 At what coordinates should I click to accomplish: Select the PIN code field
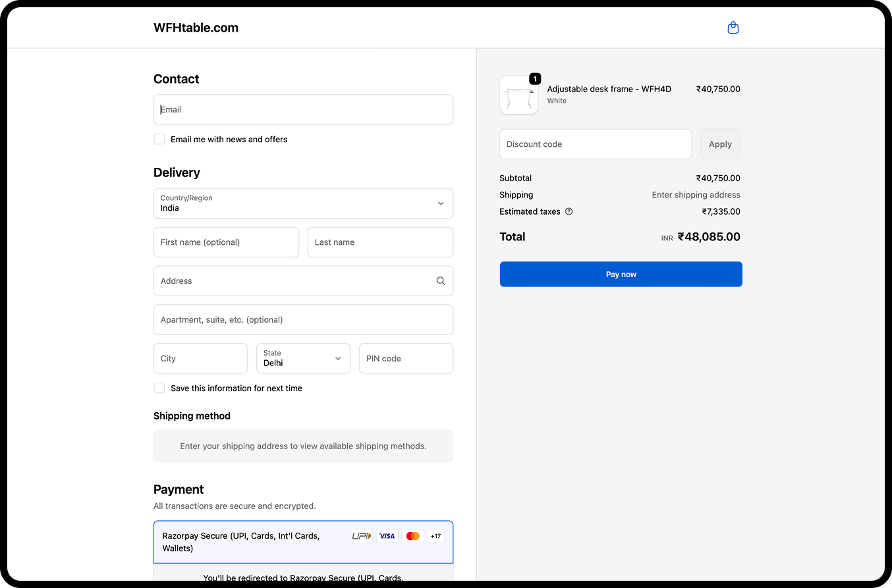406,358
